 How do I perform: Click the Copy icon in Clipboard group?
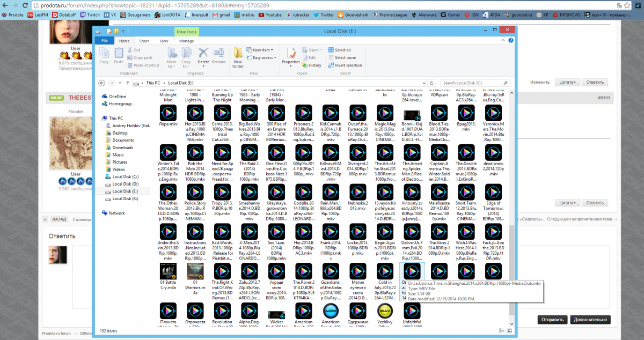point(104,53)
